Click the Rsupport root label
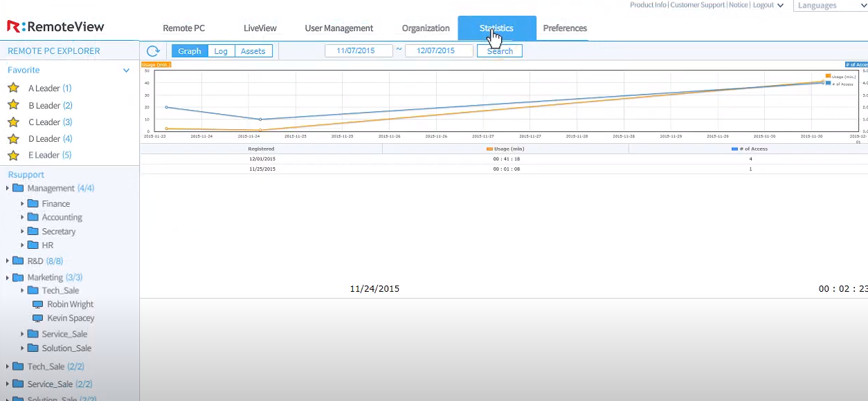 pos(26,175)
